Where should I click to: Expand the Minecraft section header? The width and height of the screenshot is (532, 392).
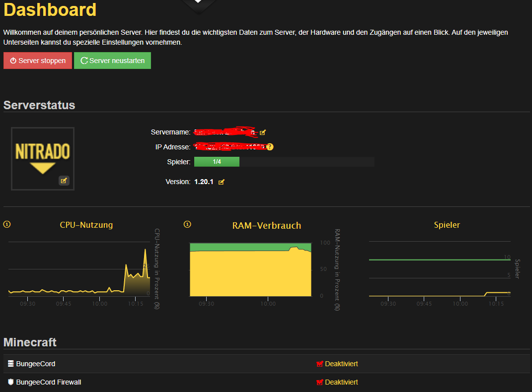tap(30, 342)
